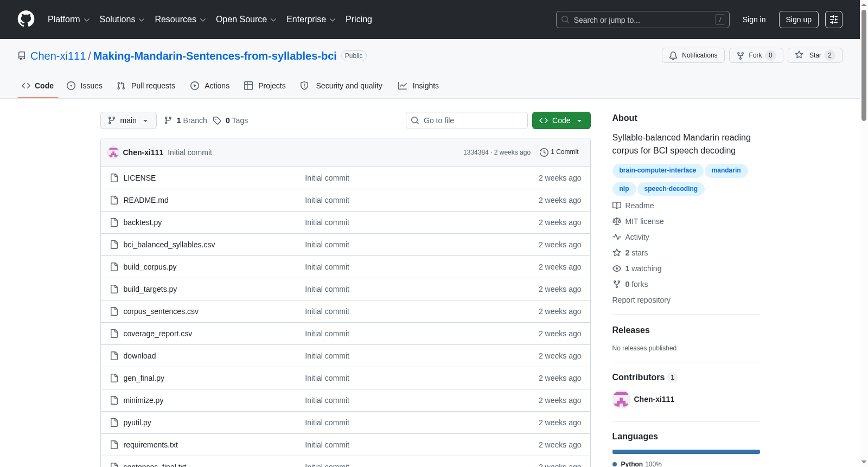Screen dimensions: 868x467
Task: Click the Sign in link
Action: tap(754, 20)
